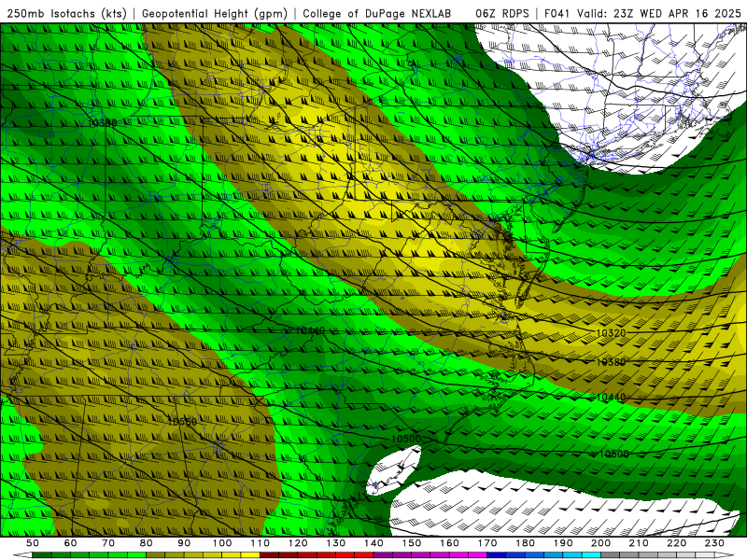Screen dimensions: 747x560
Task: Click the 90 knot legend label
Action: [x=184, y=543]
